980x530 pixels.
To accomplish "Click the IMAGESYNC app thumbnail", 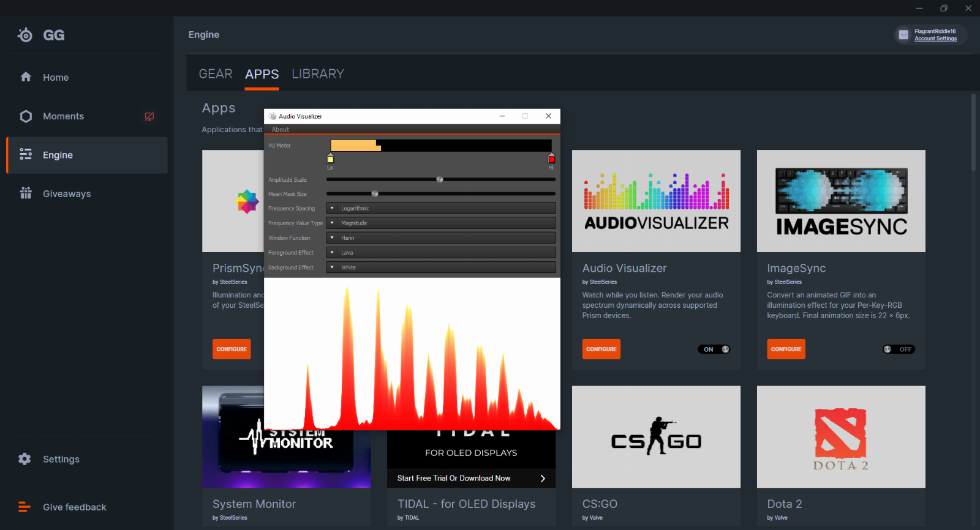I will point(841,201).
